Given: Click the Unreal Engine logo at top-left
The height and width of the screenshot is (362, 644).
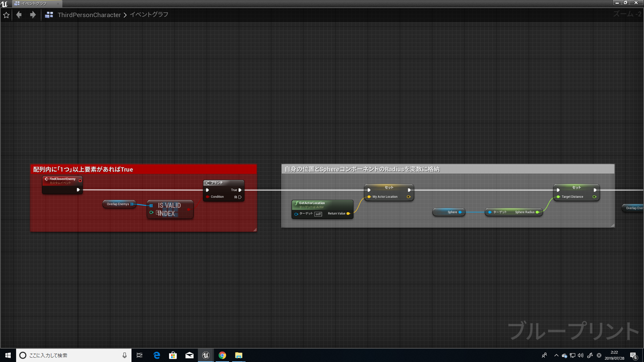Looking at the screenshot, I should (4, 3).
